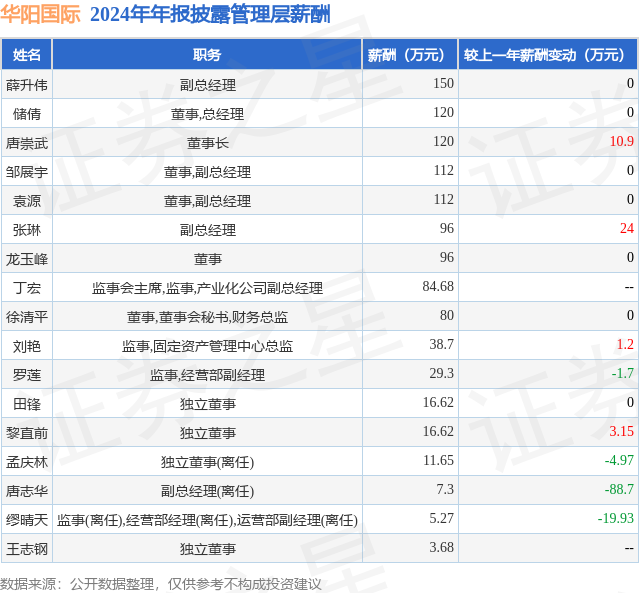Click the name 龙玉峰
The image size is (639, 593).
pyautogui.click(x=27, y=259)
